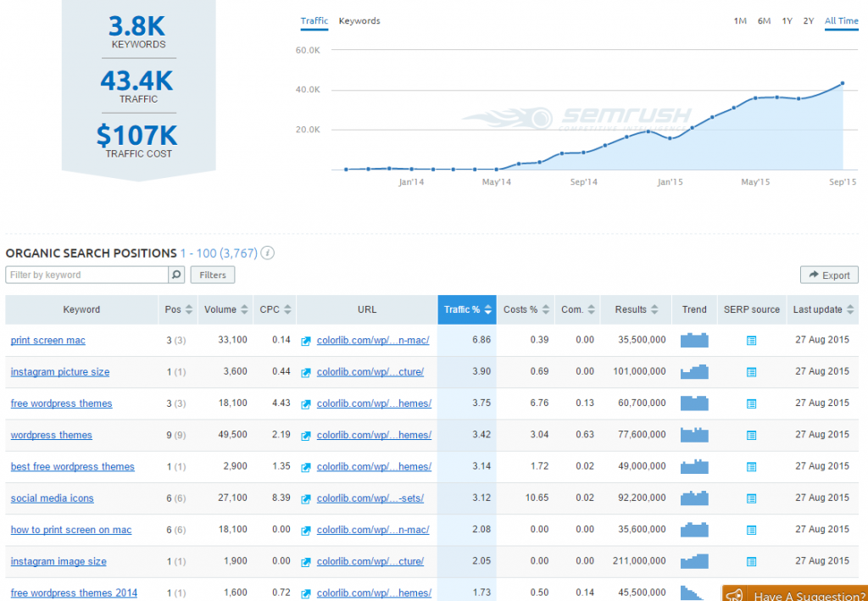Click the free wordpress themes keyword link
The width and height of the screenshot is (868, 601).
[61, 403]
